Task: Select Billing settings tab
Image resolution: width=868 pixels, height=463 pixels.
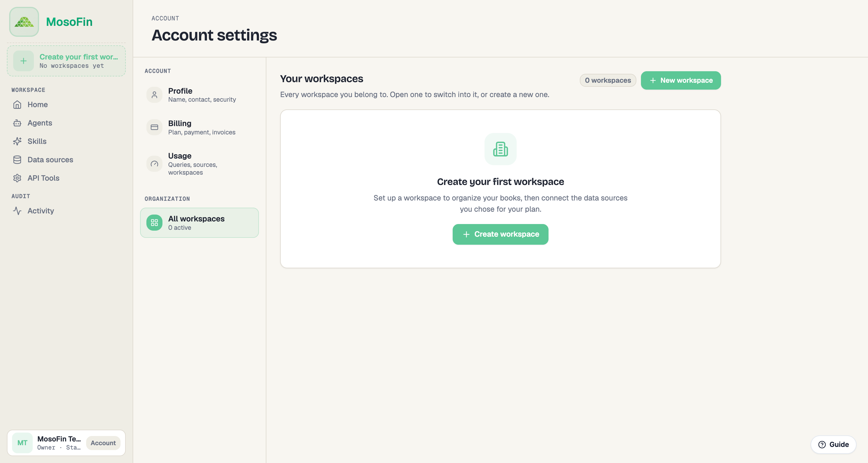Action: 199,128
